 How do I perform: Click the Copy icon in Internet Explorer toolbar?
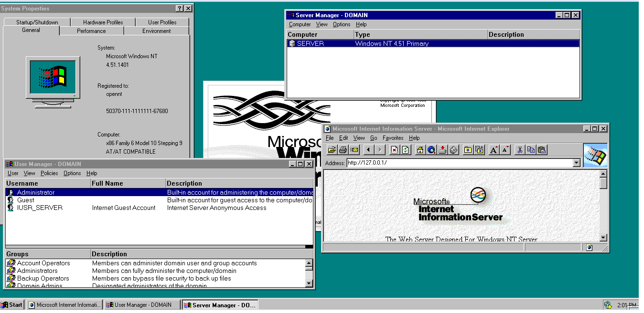(x=531, y=150)
